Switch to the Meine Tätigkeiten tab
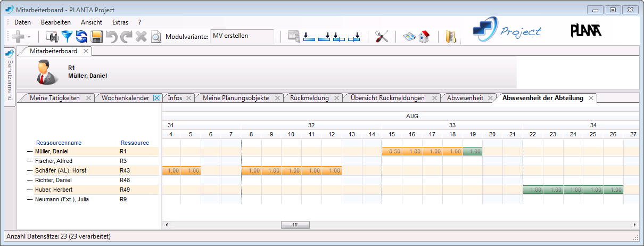644x246 pixels. (55, 98)
